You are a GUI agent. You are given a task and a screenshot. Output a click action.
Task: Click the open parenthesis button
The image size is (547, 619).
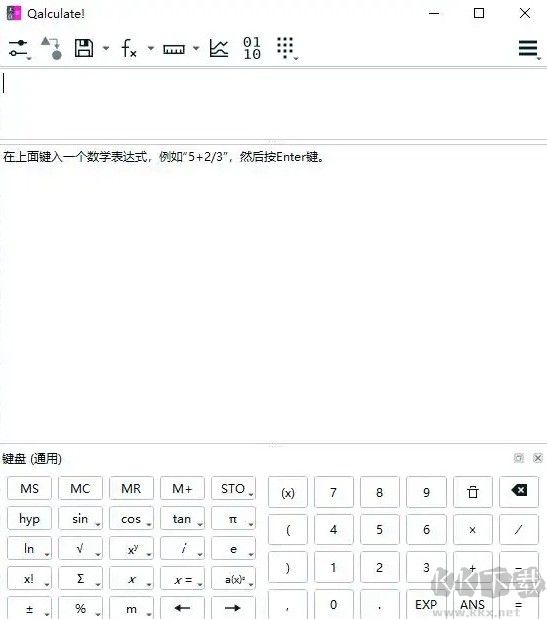pyautogui.click(x=288, y=529)
